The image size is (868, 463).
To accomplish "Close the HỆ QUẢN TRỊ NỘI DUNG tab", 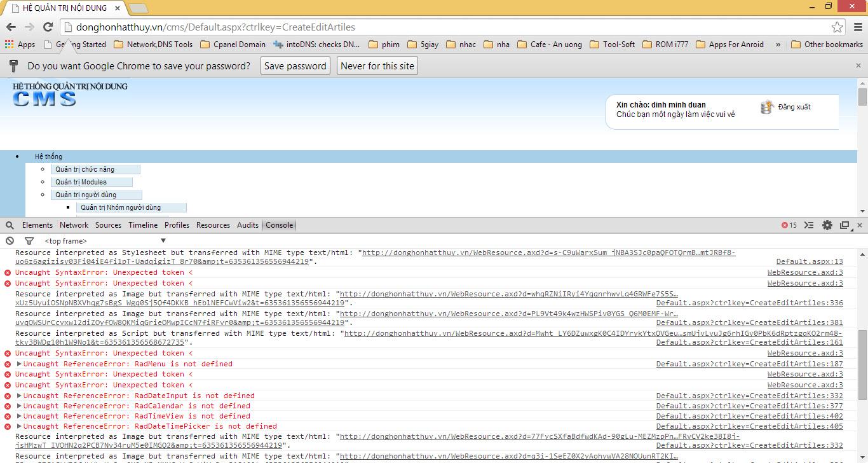I will [x=117, y=8].
